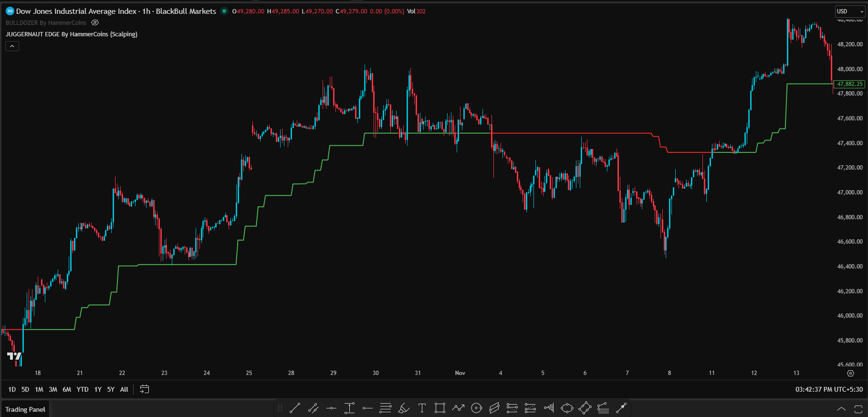Click the 47,882.25 green price label
Viewport: 868px width, 417px height.
(849, 84)
